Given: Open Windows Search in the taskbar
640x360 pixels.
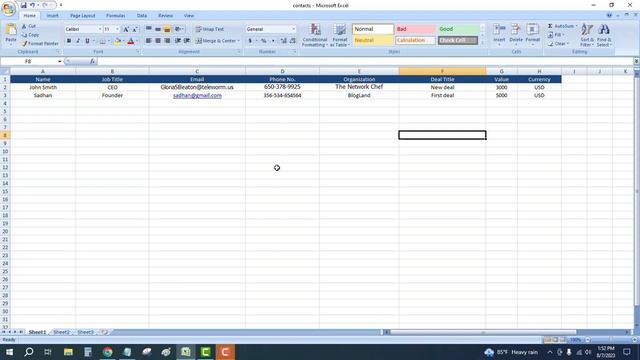Looking at the screenshot, I should click(29, 352).
